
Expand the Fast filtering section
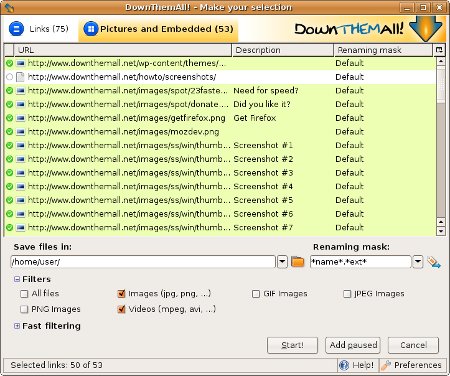pos(17,326)
